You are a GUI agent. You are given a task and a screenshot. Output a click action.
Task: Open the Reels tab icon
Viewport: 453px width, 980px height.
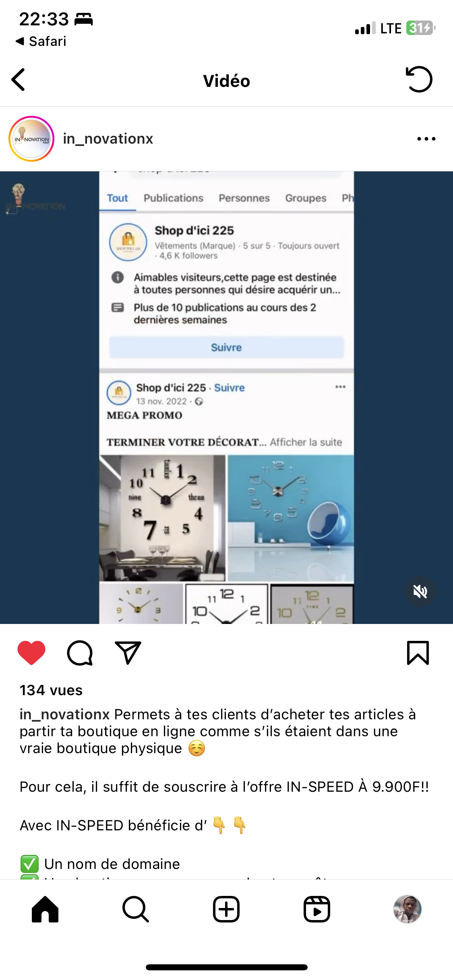[317, 909]
